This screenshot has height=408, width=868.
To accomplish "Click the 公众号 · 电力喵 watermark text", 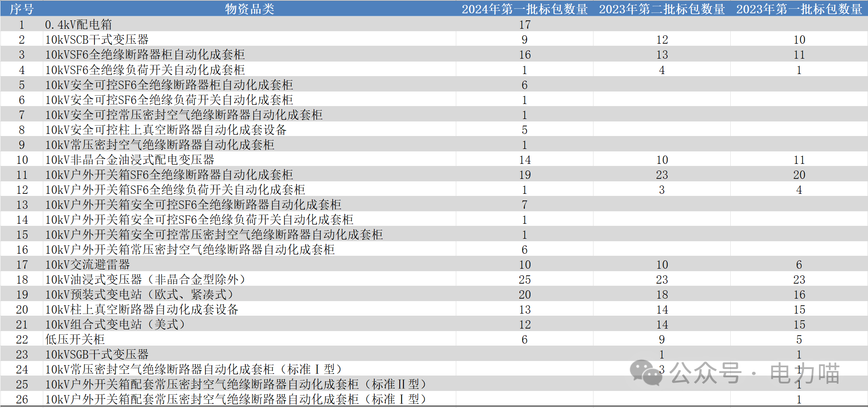I will (x=755, y=373).
